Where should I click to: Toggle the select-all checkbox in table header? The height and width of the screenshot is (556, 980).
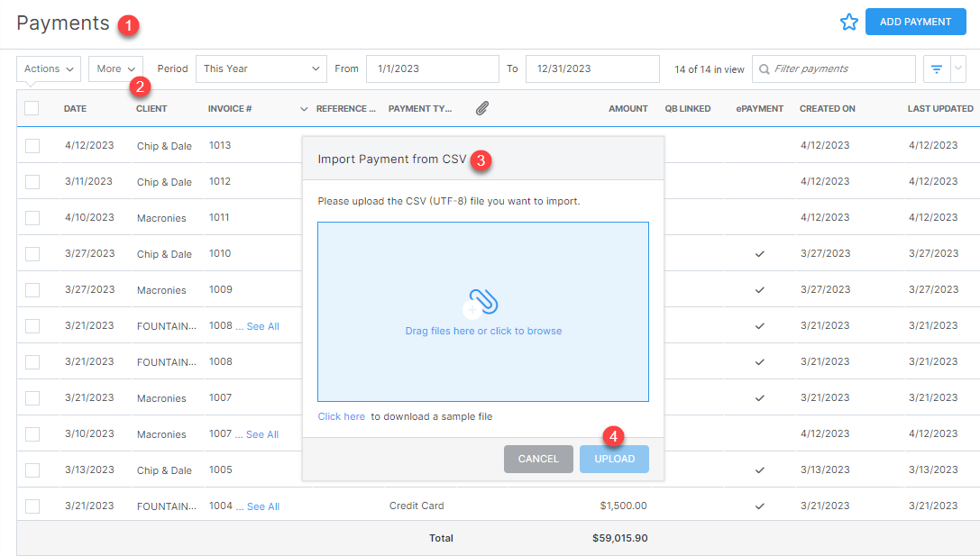pos(32,107)
